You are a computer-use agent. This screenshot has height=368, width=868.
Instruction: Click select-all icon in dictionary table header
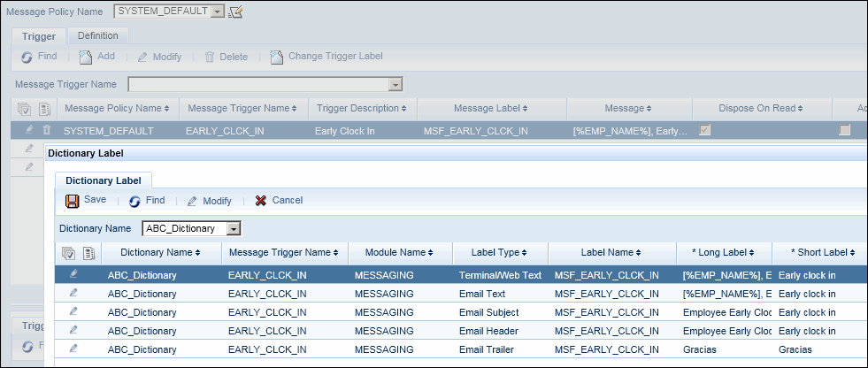pyautogui.click(x=68, y=253)
